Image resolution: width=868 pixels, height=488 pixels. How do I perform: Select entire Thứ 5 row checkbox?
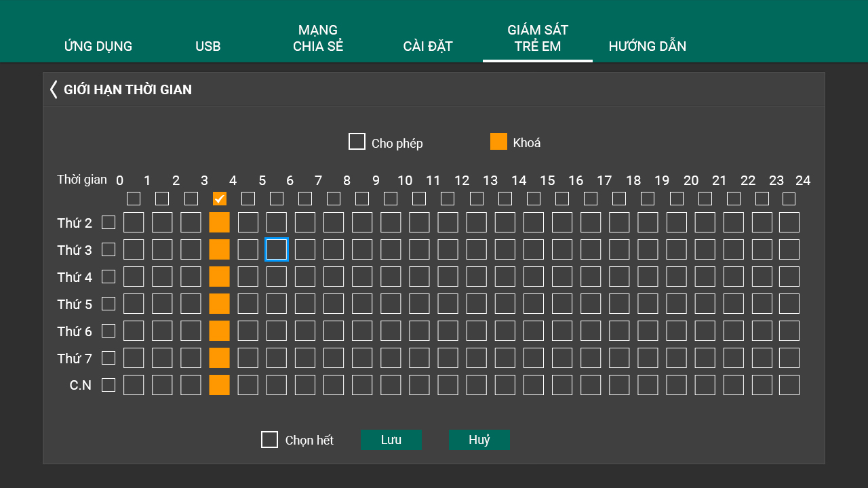pyautogui.click(x=108, y=304)
